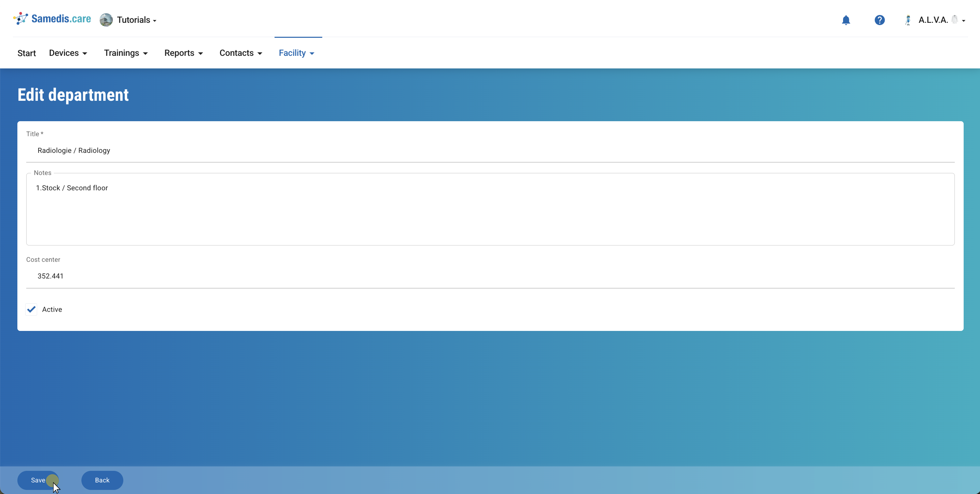Image resolution: width=980 pixels, height=494 pixels.
Task: Click the Back button
Action: pyautogui.click(x=102, y=480)
